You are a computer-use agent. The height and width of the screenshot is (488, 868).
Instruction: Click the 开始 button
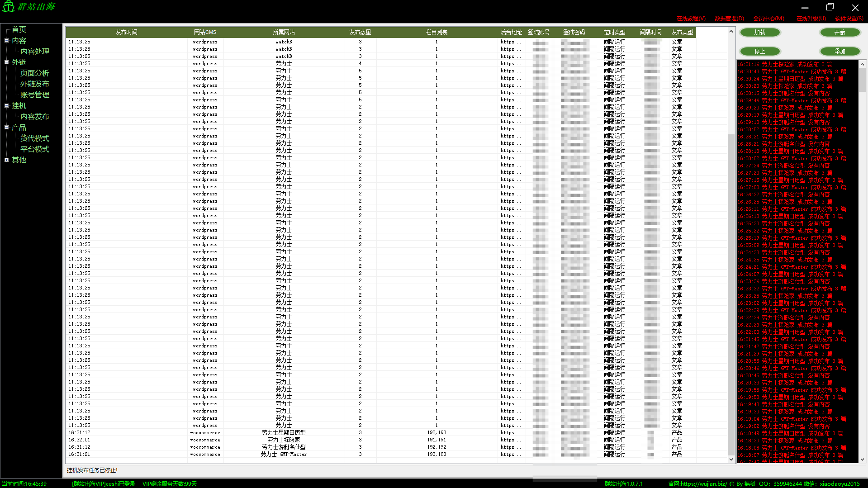point(840,33)
